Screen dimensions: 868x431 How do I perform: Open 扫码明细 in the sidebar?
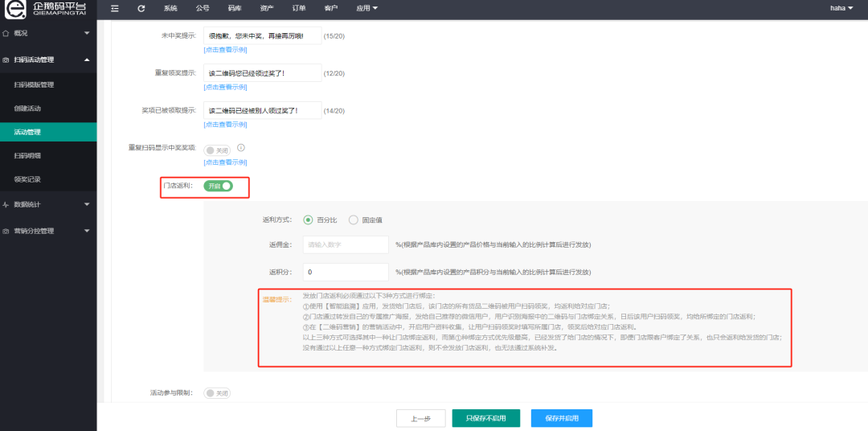(28, 155)
